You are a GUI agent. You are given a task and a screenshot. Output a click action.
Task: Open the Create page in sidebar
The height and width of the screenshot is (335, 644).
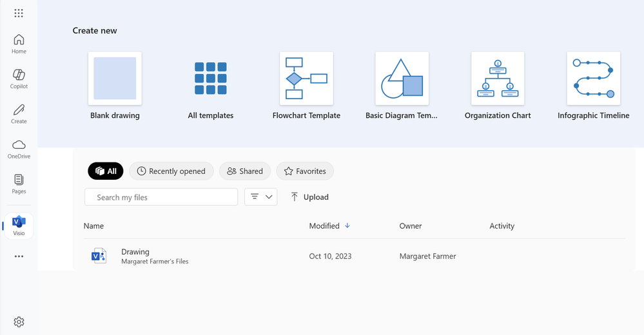tap(19, 114)
